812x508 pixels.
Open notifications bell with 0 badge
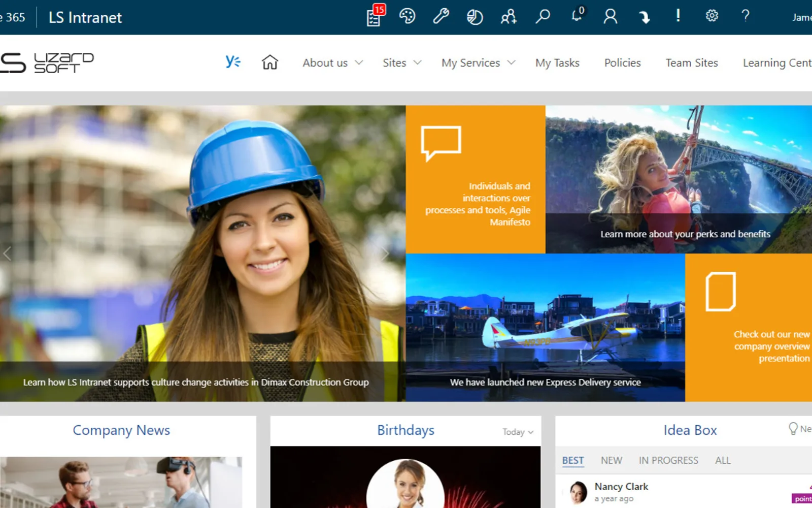[x=577, y=15]
